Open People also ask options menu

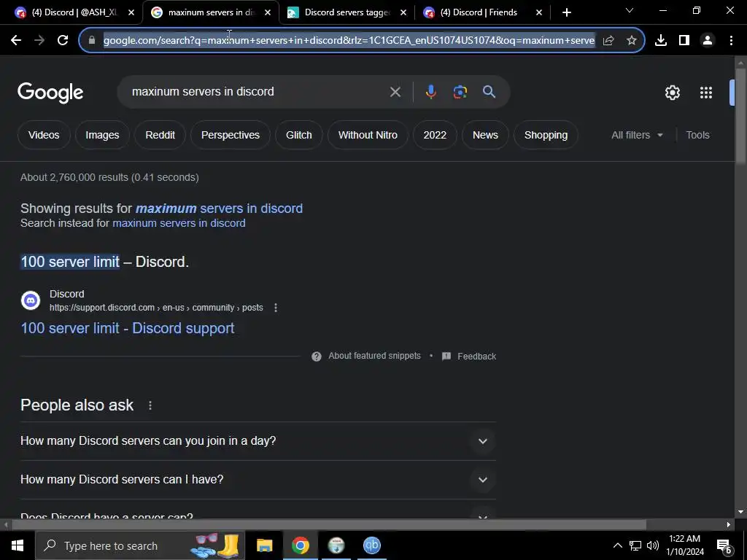coord(150,405)
